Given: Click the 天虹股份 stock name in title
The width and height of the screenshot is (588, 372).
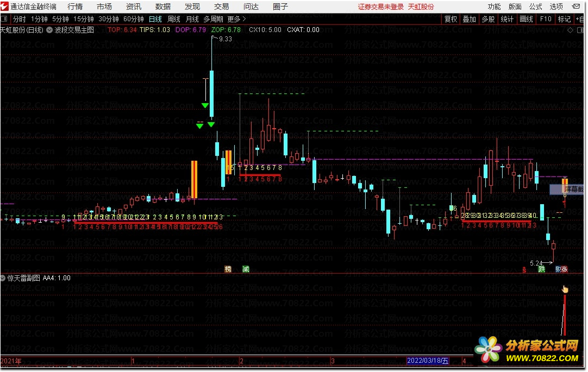Looking at the screenshot, I should (x=421, y=7).
